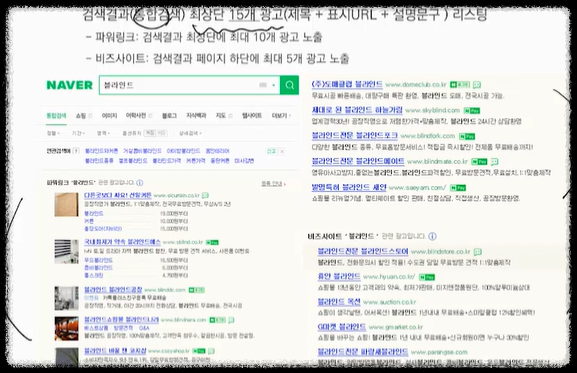Click the Q&A sub-link under blindnara ad
The height and width of the screenshot is (373, 577).
(x=144, y=328)
